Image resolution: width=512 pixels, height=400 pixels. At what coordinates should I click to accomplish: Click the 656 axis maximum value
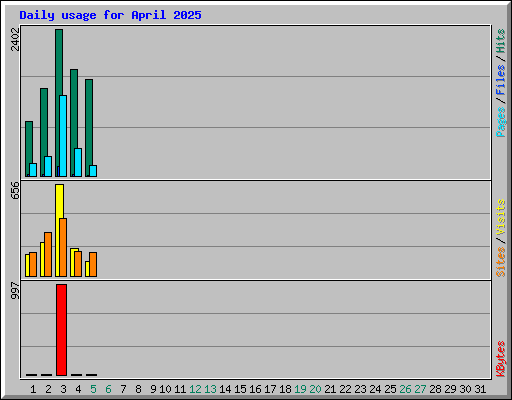tap(15, 190)
